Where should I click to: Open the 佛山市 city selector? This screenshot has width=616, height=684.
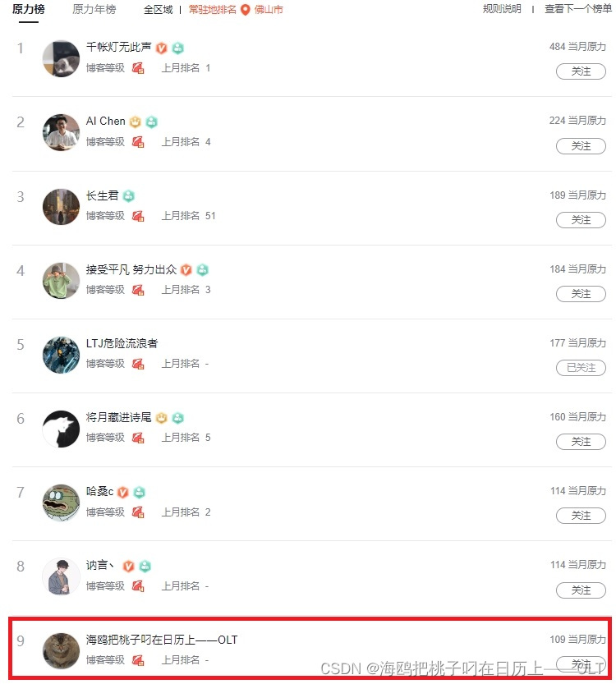coord(269,10)
